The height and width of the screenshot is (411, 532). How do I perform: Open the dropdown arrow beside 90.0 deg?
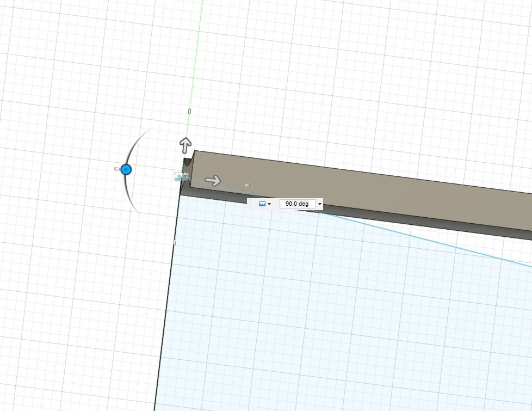click(x=320, y=204)
